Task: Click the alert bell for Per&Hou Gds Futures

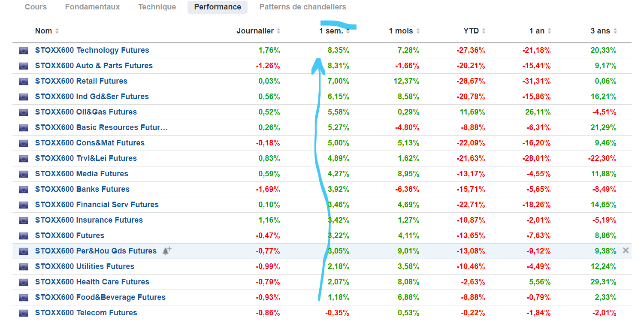Action: coord(167,251)
